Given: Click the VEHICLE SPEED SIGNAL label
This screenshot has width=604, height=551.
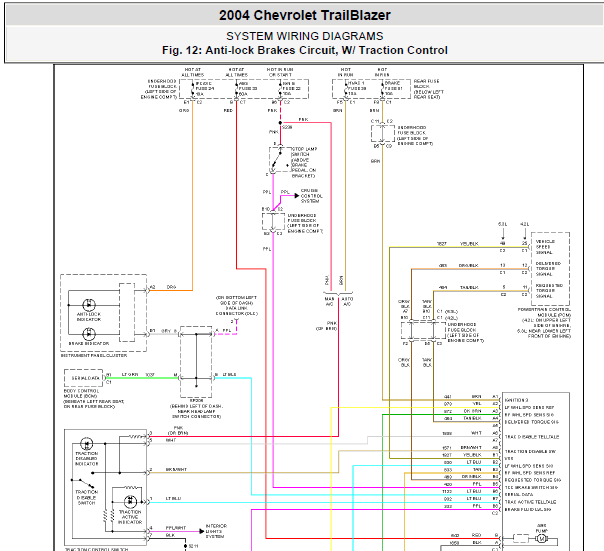Looking at the screenshot, I should [x=545, y=247].
